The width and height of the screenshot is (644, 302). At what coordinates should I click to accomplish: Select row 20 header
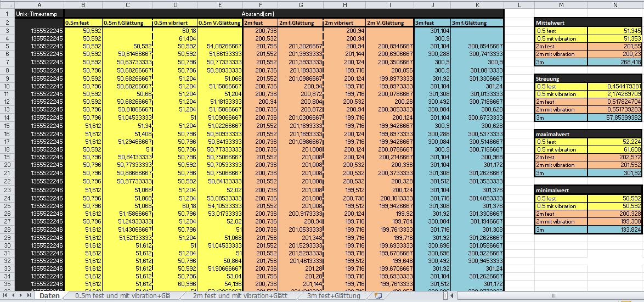7,165
